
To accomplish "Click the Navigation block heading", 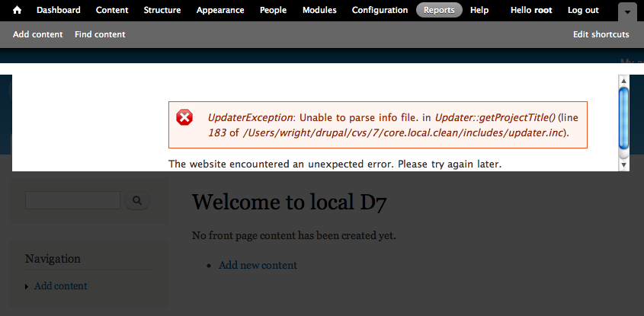I will 53,259.
